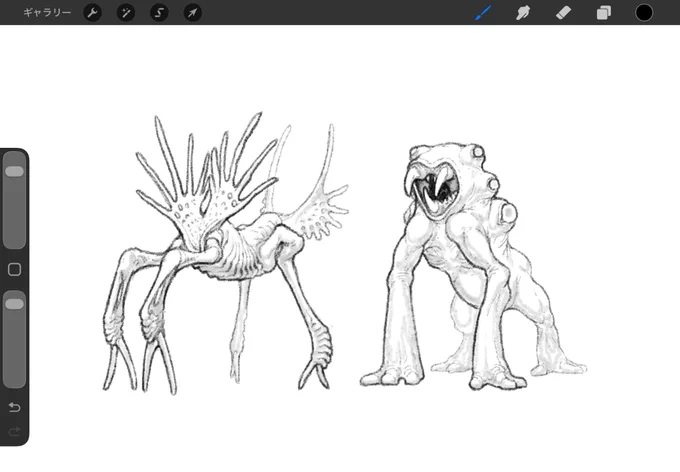Redo the last undone stroke

coord(14,431)
